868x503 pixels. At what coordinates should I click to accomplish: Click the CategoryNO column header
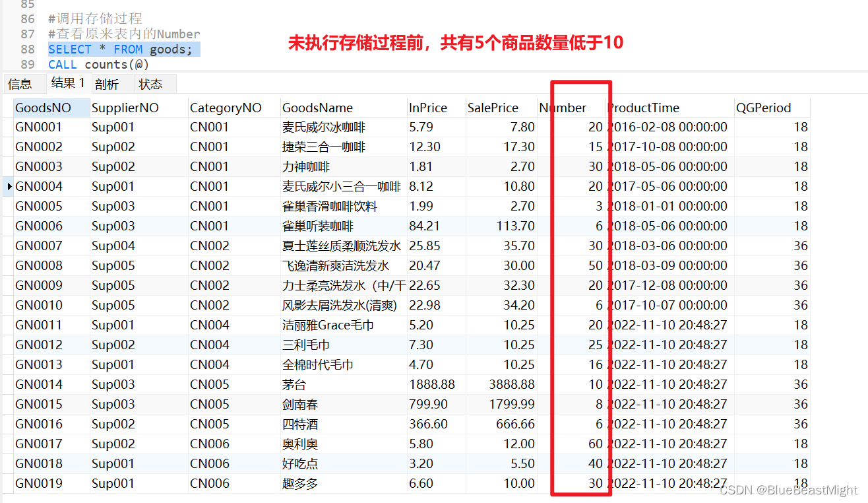[x=234, y=108]
